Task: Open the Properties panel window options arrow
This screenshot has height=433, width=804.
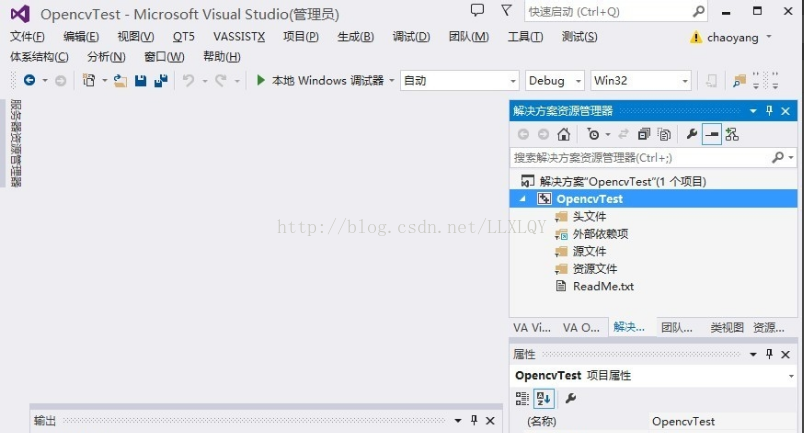Action: tap(753, 354)
